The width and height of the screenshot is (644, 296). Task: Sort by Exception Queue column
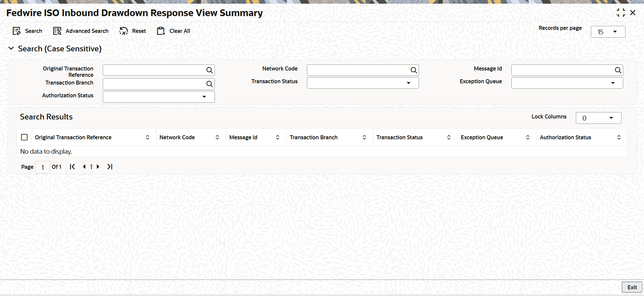528,137
